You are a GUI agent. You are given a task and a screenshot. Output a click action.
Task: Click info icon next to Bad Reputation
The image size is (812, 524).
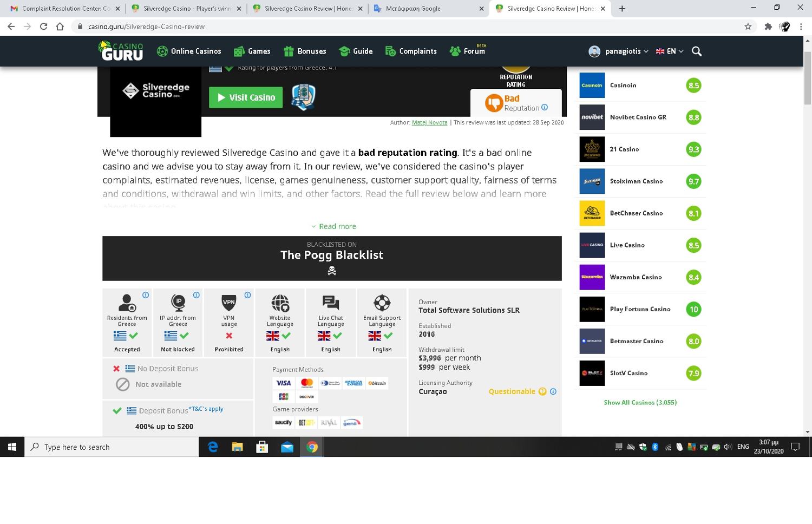[x=545, y=107]
